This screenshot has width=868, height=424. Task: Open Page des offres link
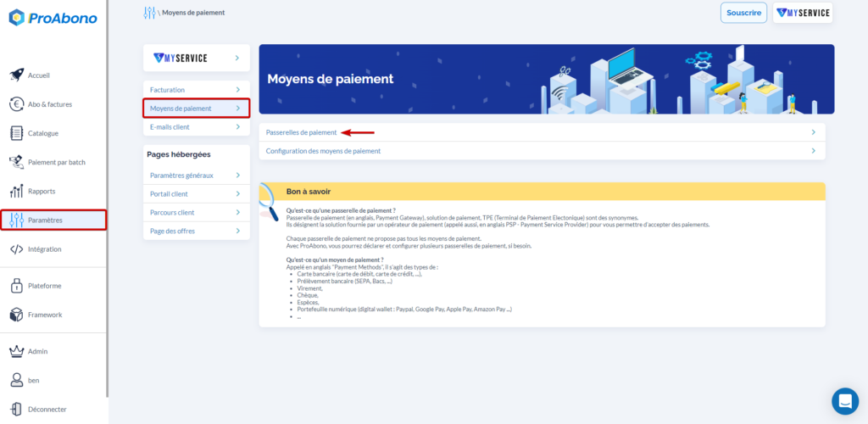[x=172, y=231]
